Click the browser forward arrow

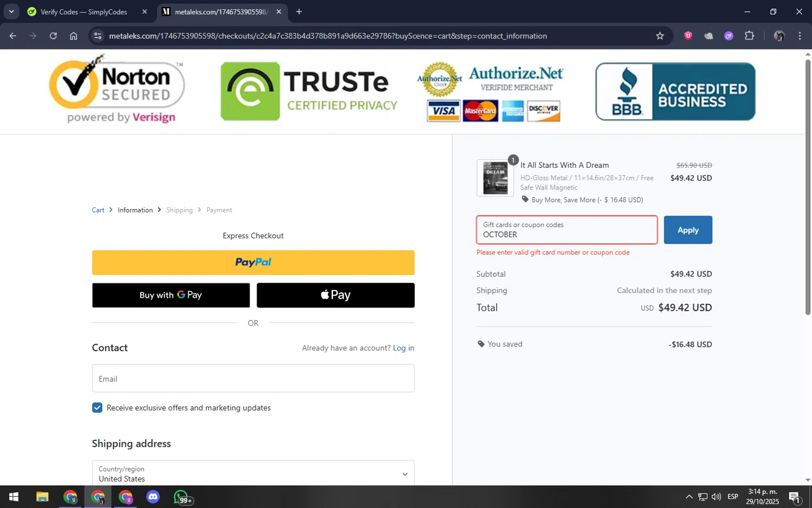(33, 36)
